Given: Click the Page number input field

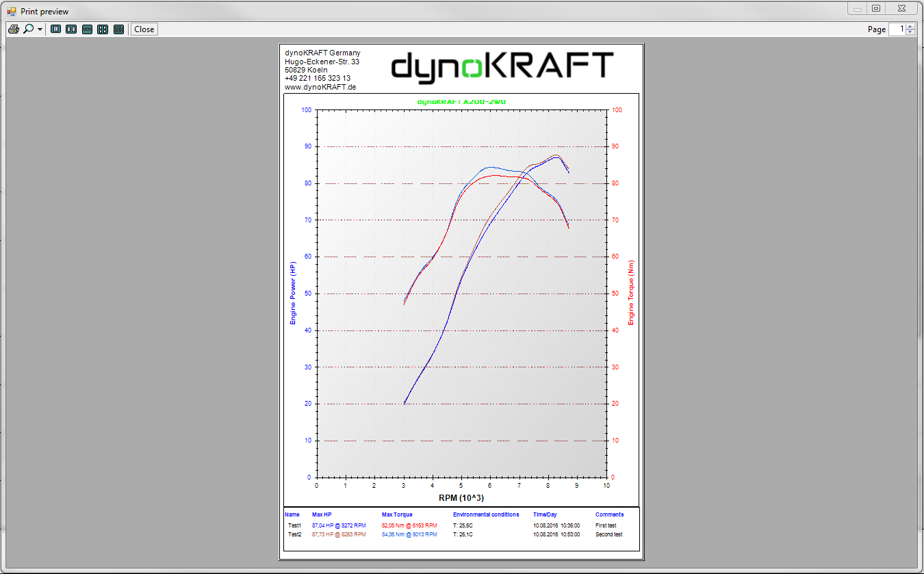Looking at the screenshot, I should 897,29.
